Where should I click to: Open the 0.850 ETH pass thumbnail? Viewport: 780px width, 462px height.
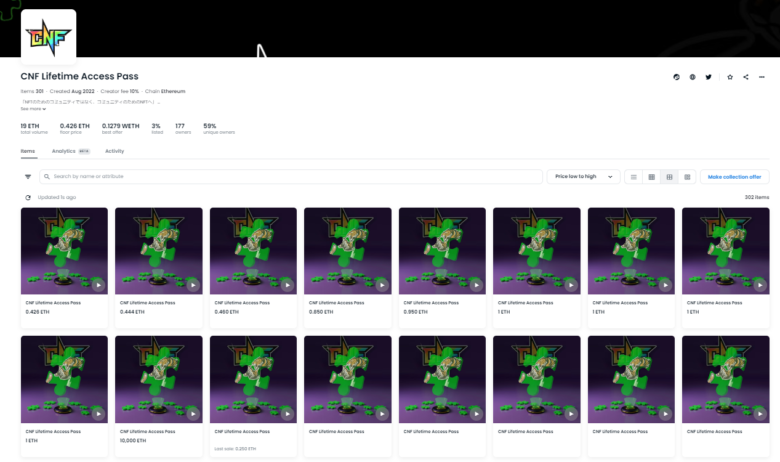pyautogui.click(x=348, y=251)
